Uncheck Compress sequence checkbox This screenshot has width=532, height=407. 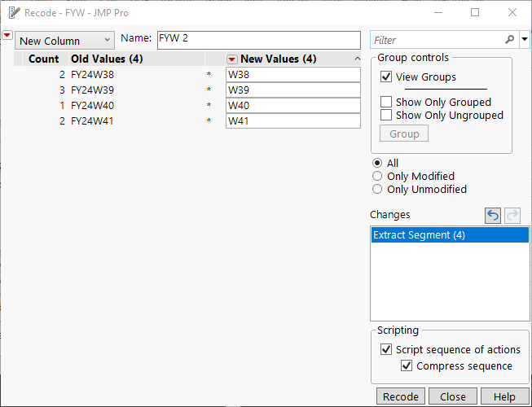(x=407, y=366)
